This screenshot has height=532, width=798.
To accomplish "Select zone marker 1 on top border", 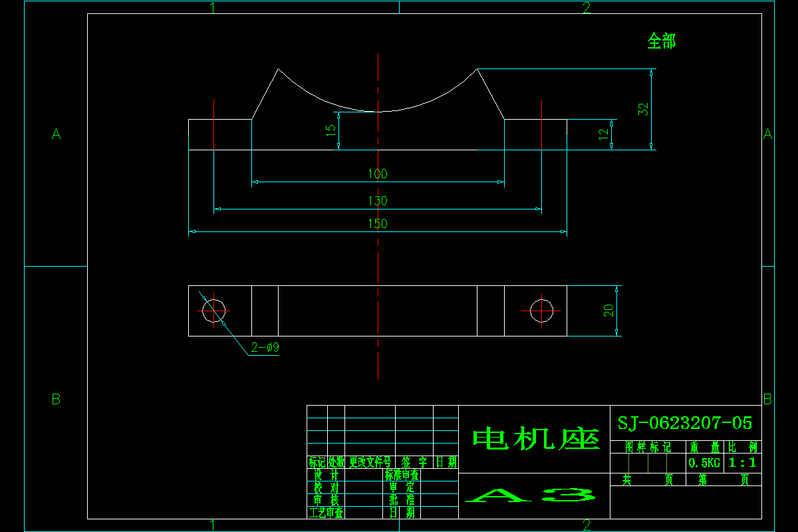I will pyautogui.click(x=212, y=7).
